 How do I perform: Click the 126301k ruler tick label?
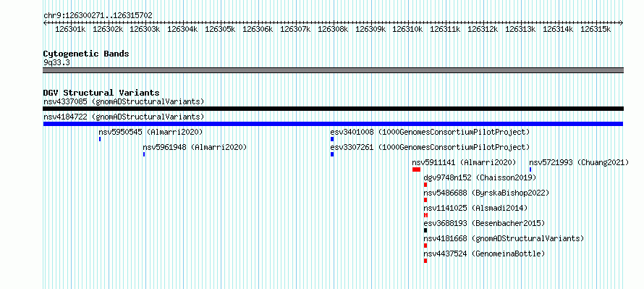pos(70,29)
